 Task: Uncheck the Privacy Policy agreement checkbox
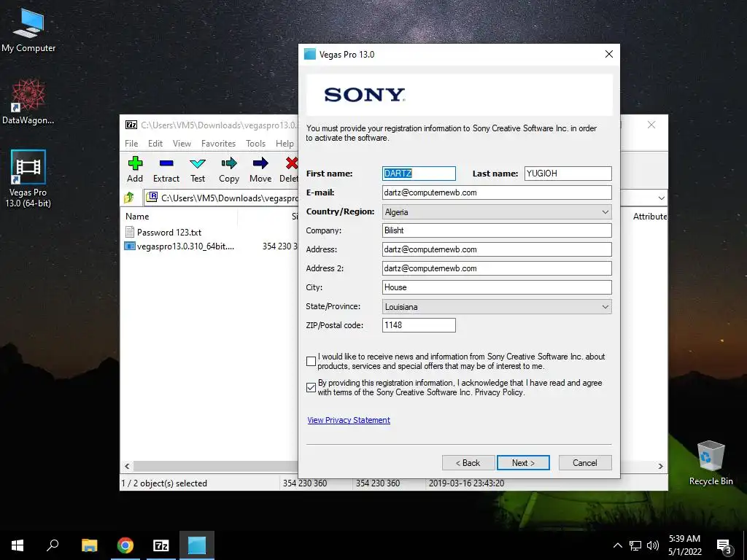pos(311,388)
